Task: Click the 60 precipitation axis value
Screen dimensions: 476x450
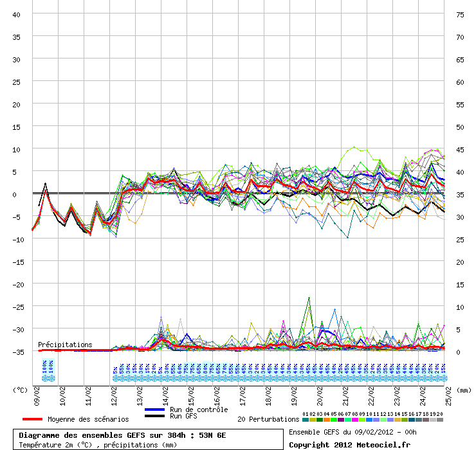Action: click(x=460, y=82)
